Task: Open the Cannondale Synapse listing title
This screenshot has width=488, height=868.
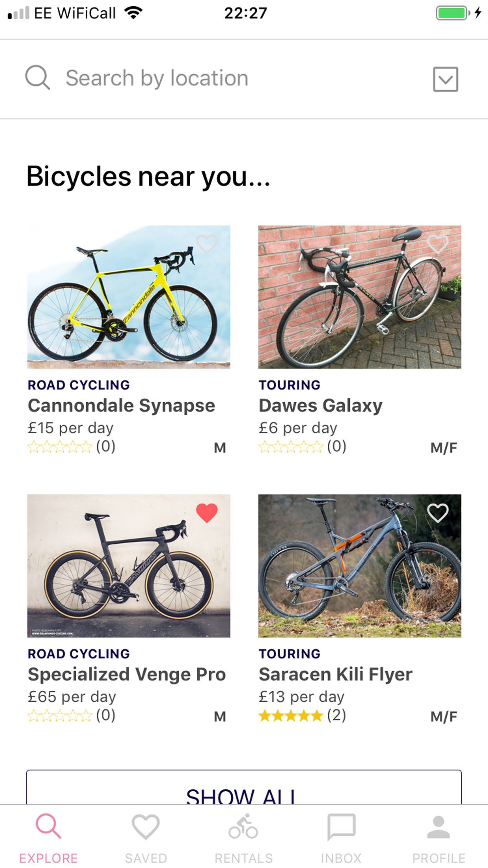Action: click(x=121, y=405)
